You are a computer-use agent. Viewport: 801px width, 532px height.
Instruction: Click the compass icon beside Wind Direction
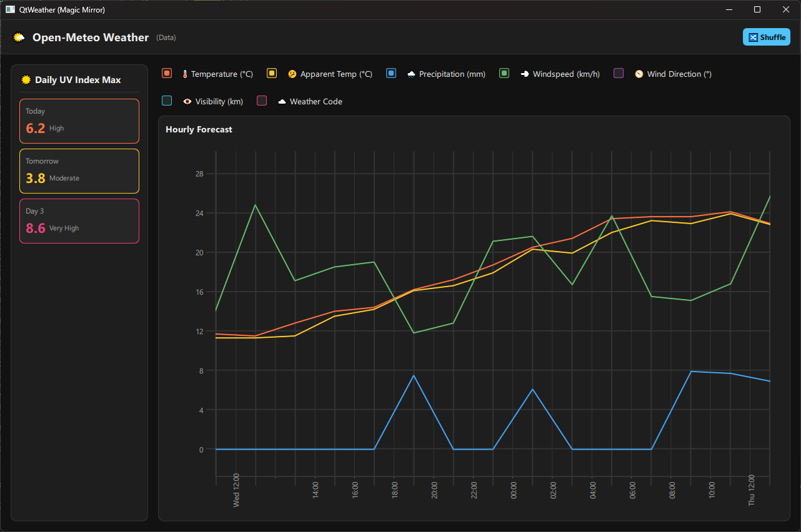pyautogui.click(x=639, y=74)
